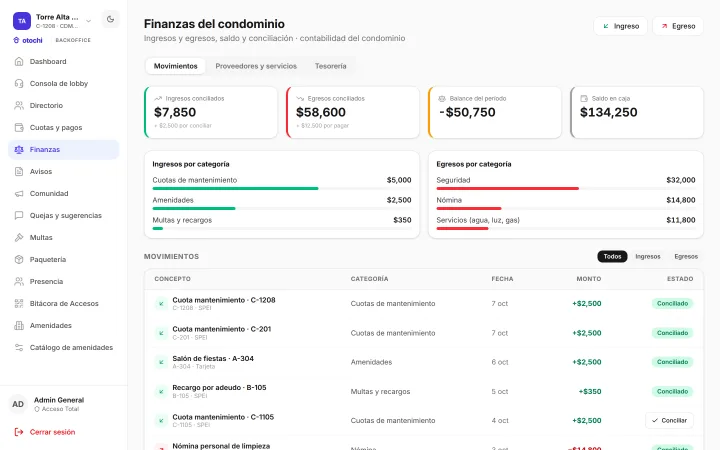Click the Presencia users icon
Image resolution: width=720 pixels, height=450 pixels.
pos(19,281)
